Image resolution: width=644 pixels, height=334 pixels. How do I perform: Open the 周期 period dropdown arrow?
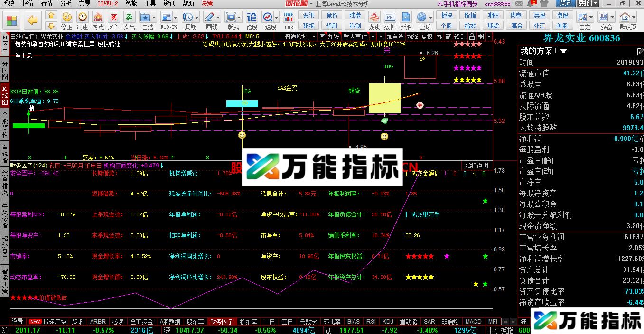pos(197,18)
